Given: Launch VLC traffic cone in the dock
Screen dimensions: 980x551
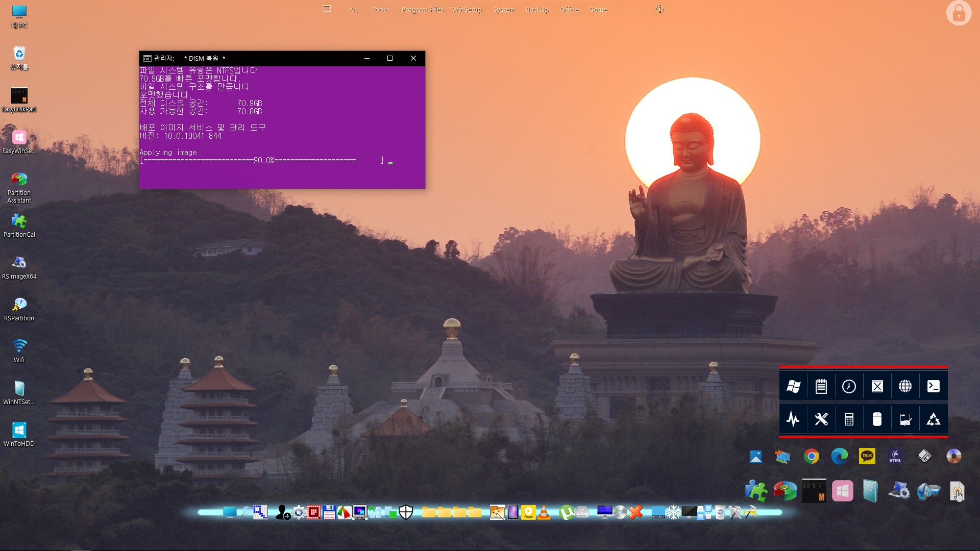Looking at the screenshot, I should pos(544,512).
